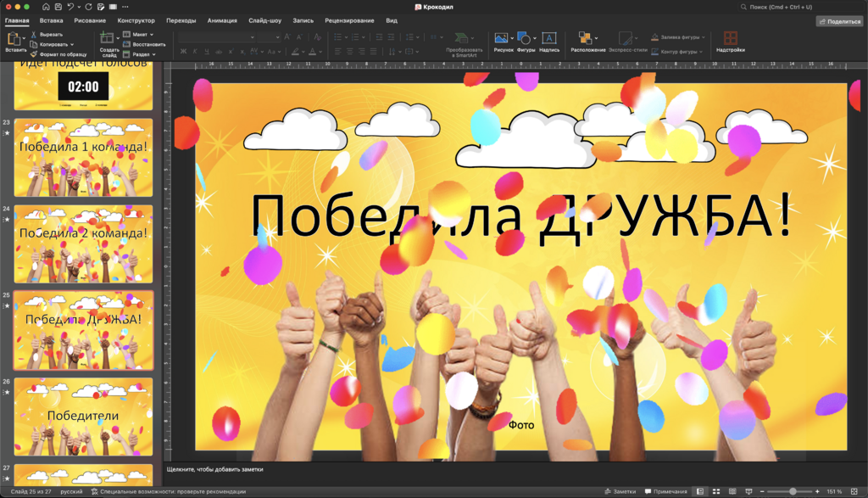
Task: Switch to the Слайд-шоу tab
Action: click(264, 20)
